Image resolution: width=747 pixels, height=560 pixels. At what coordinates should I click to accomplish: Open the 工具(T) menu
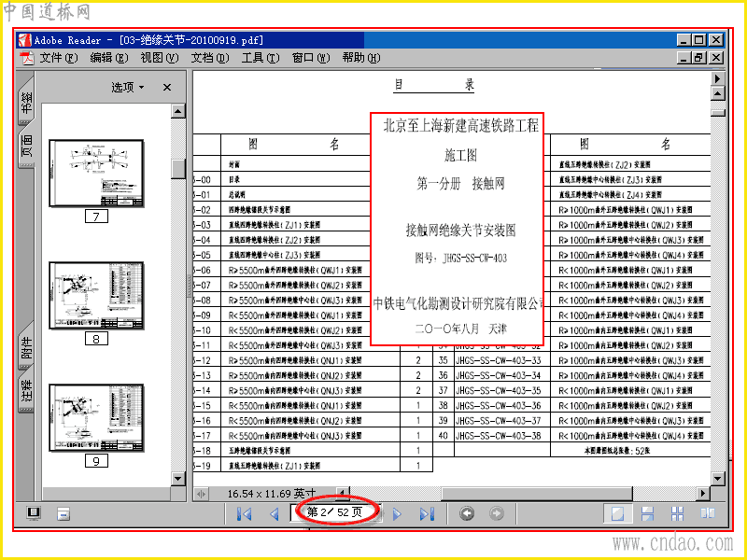click(x=261, y=58)
